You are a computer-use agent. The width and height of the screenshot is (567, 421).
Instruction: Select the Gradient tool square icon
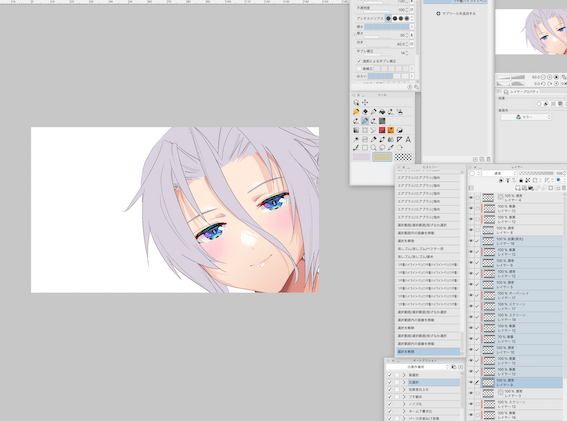[356, 130]
